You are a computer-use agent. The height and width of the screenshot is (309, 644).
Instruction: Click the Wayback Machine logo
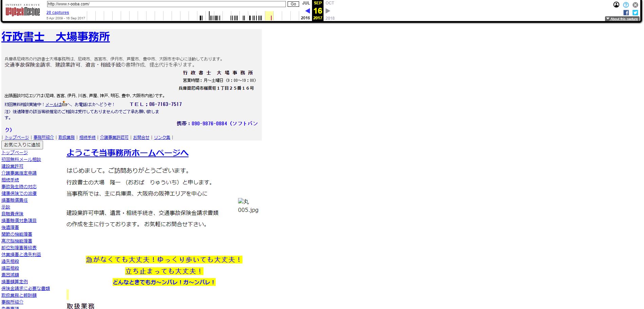click(22, 11)
